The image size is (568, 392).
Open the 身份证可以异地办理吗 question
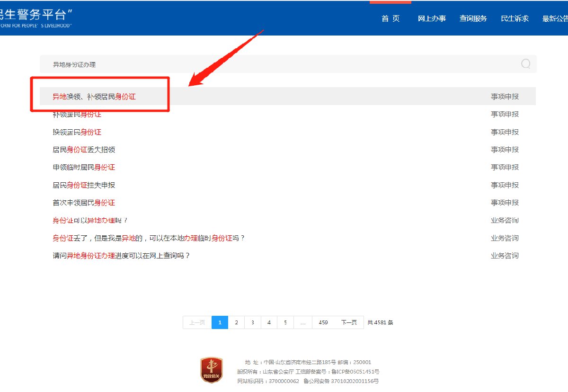pos(90,221)
